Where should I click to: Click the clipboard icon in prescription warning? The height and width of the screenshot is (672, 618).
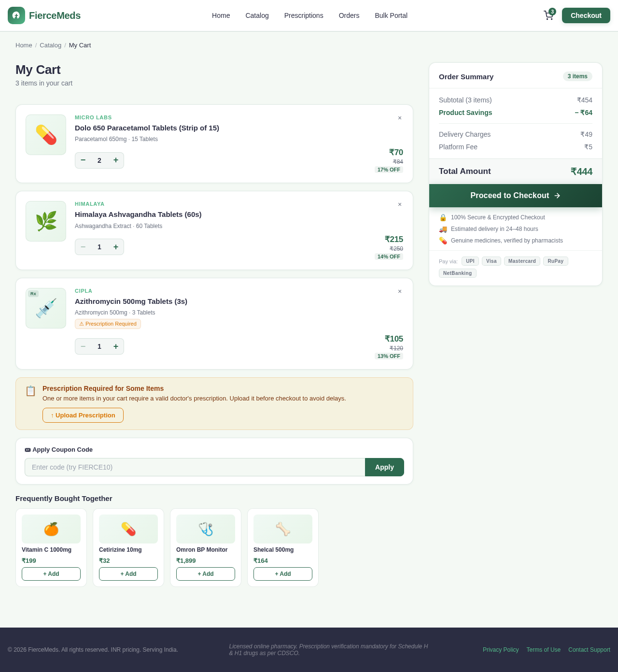30,391
